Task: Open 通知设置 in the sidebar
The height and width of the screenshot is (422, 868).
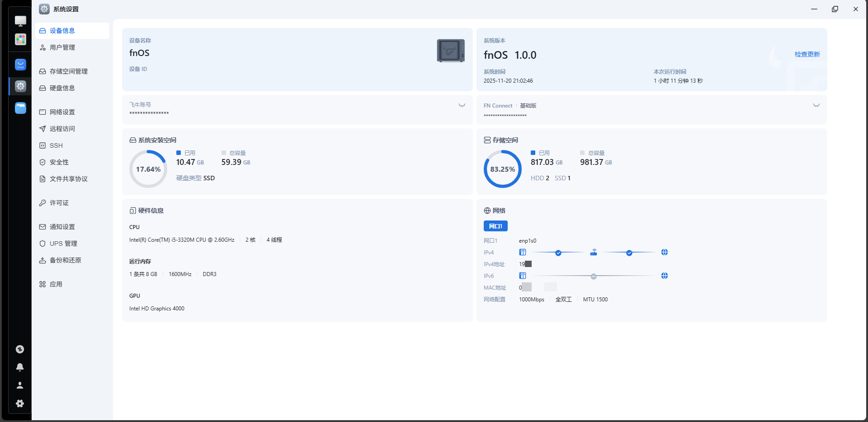Action: (x=72, y=227)
